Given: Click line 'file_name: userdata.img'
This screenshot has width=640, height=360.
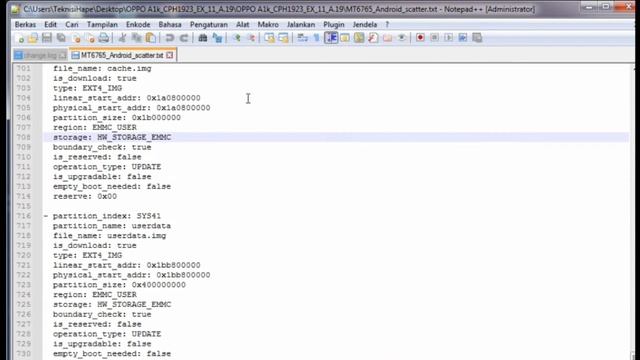Looking at the screenshot, I should (x=109, y=236).
